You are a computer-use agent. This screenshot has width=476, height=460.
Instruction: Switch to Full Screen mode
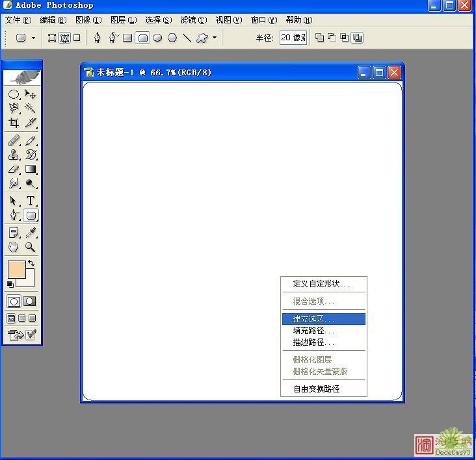click(x=32, y=318)
